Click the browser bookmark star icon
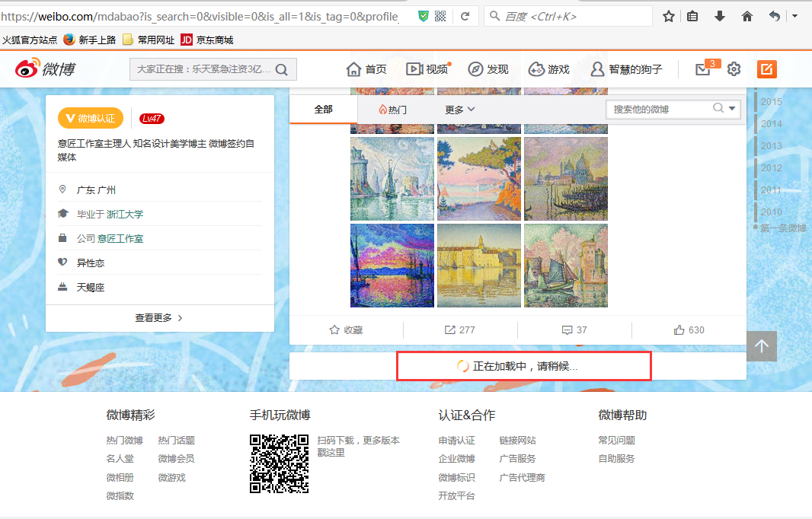 point(669,17)
